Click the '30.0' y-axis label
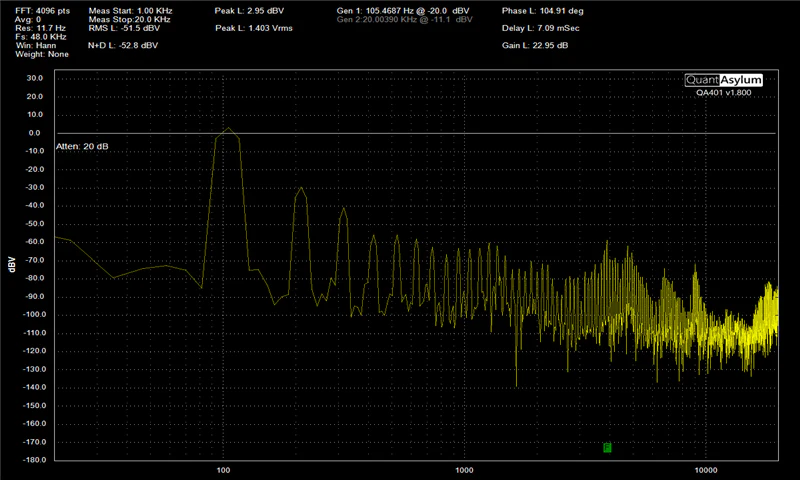The height and width of the screenshot is (480, 800). 35,78
